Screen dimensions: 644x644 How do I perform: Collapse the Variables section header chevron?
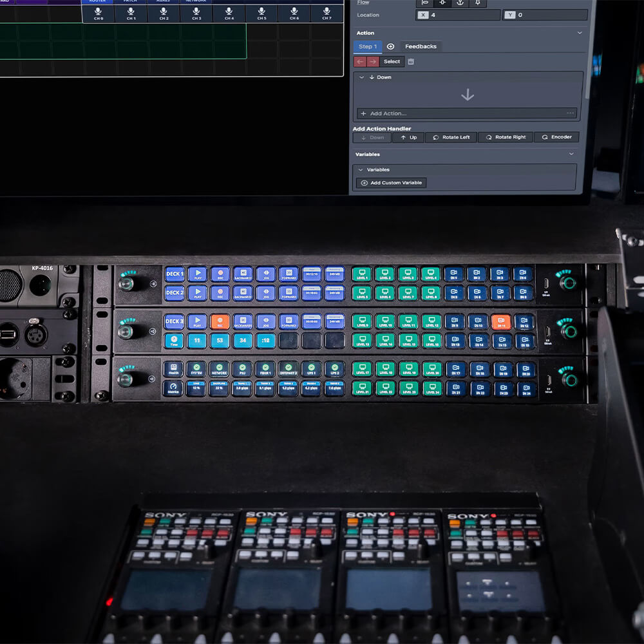coord(571,155)
